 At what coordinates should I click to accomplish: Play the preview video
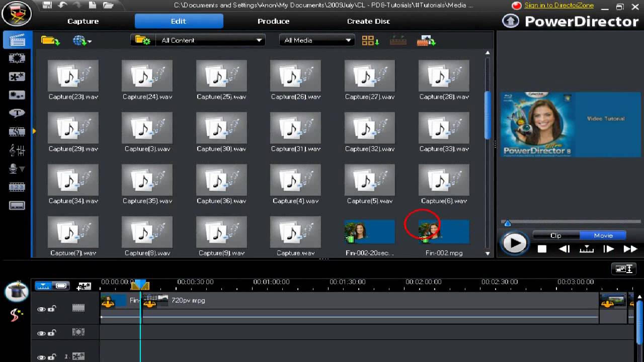tap(514, 243)
